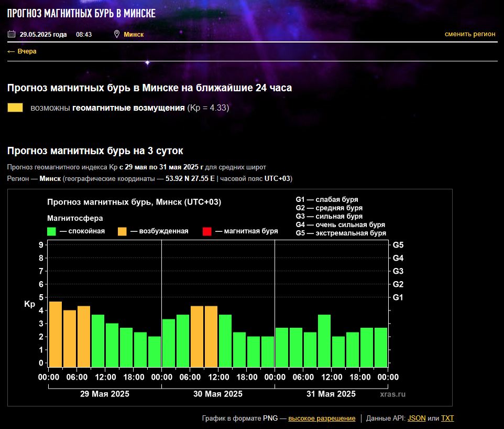Click the tallest green bar on 31 May
Viewport: 504px width, 429px height.
pos(324,340)
